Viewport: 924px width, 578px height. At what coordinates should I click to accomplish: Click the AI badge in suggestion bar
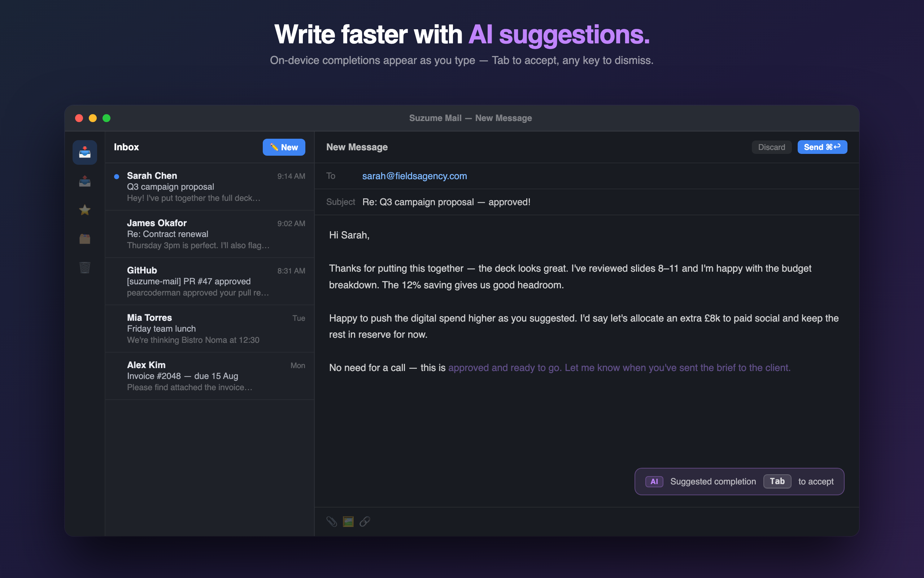[x=654, y=481]
